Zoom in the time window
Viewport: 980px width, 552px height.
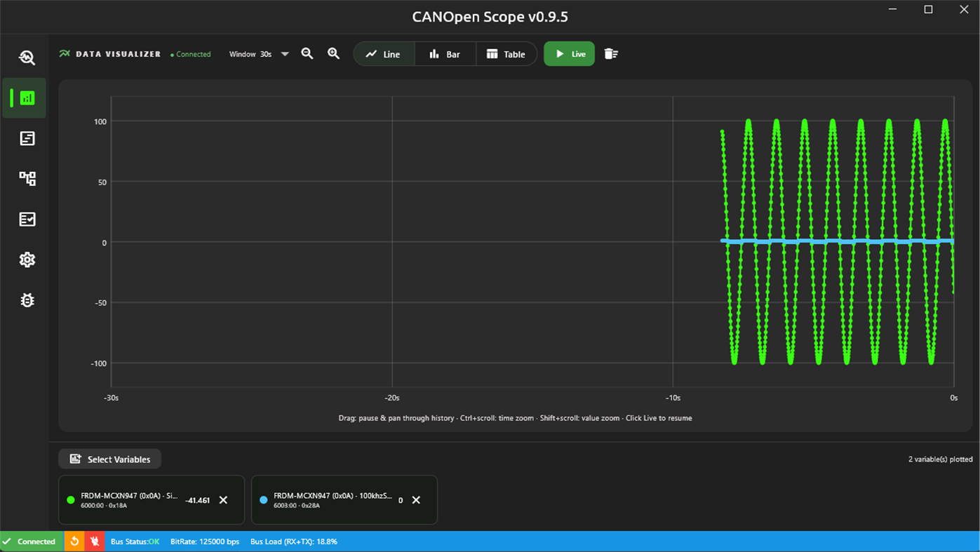pos(334,54)
